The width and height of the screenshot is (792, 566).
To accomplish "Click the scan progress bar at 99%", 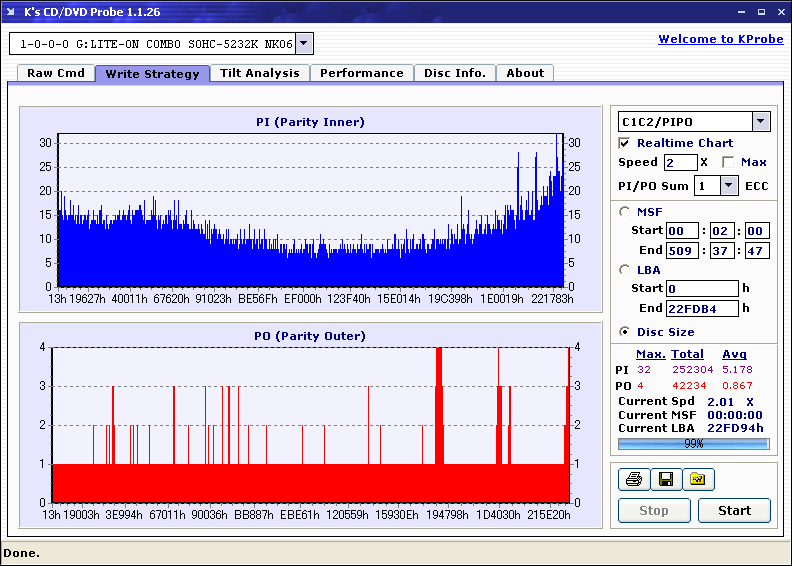I will 693,443.
